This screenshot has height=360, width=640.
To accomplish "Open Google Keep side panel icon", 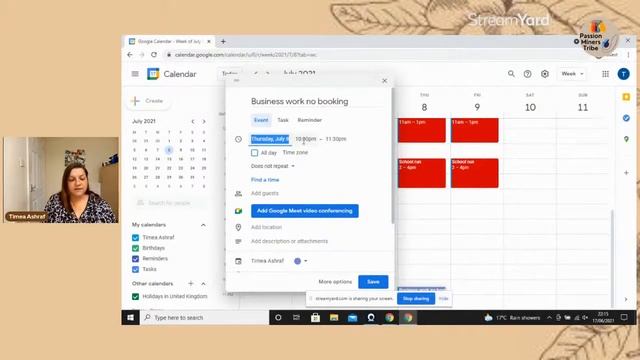I will pyautogui.click(x=626, y=97).
